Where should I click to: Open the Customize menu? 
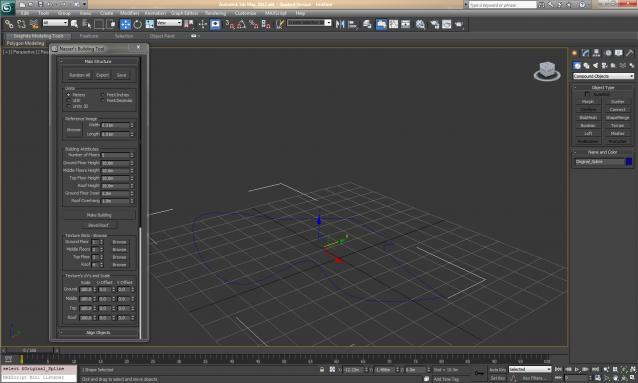click(245, 13)
